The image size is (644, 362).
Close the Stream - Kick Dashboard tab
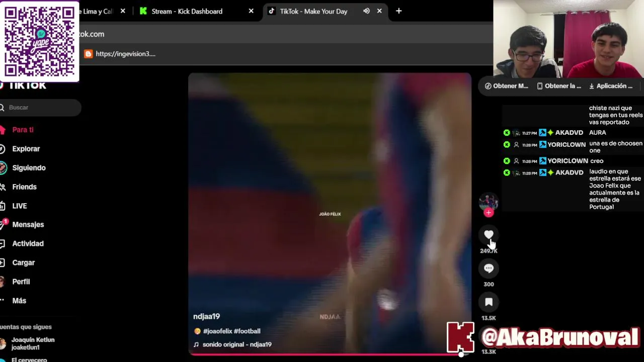(x=251, y=11)
